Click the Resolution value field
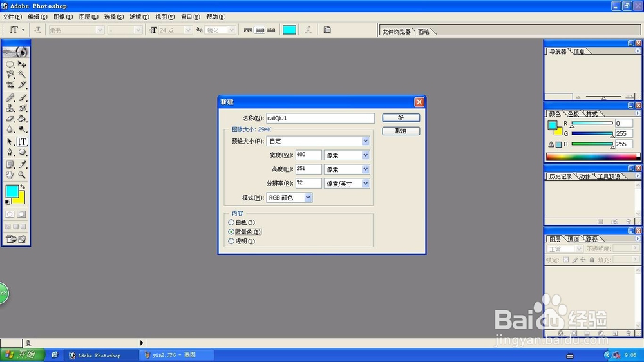 click(308, 183)
